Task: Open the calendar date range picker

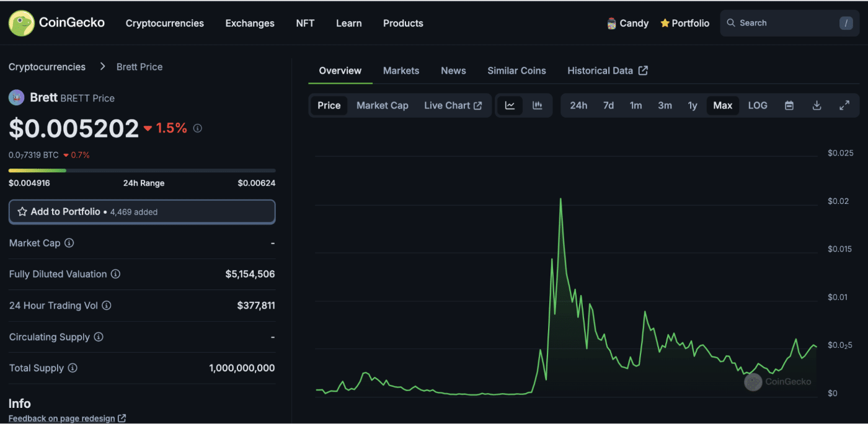Action: [789, 105]
